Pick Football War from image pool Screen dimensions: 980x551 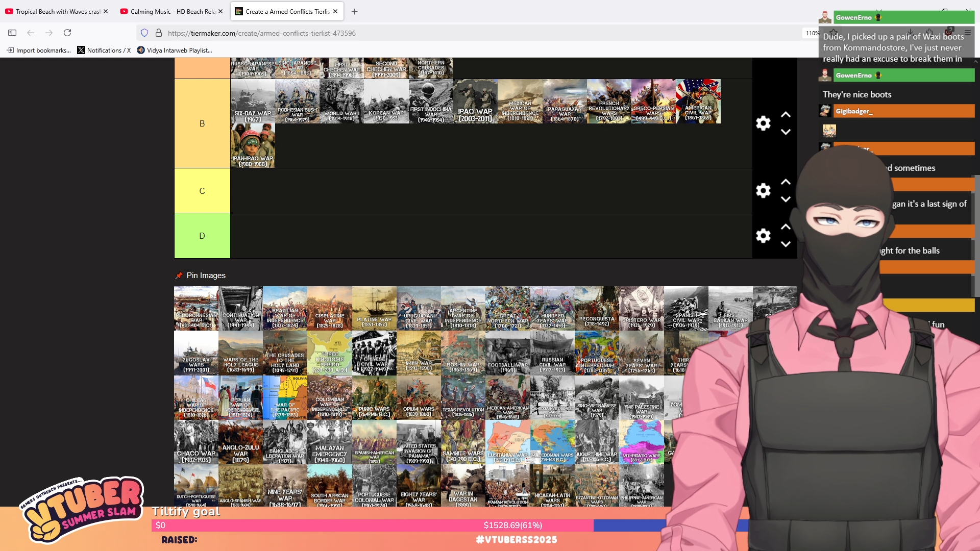coord(508,353)
